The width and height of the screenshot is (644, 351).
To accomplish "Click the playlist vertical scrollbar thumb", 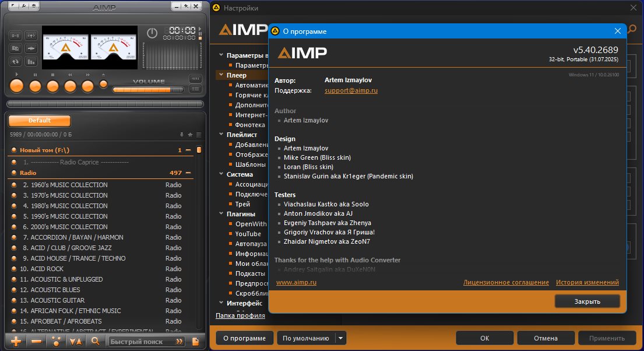I will [199, 150].
